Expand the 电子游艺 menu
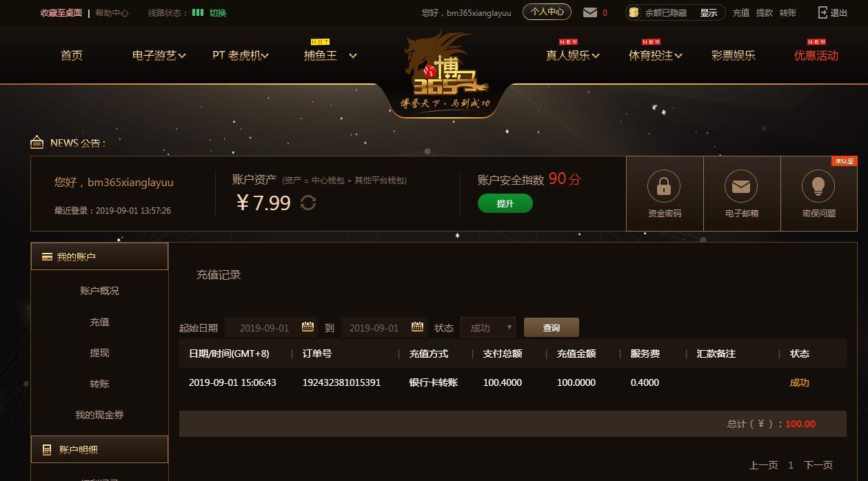 pyautogui.click(x=159, y=56)
